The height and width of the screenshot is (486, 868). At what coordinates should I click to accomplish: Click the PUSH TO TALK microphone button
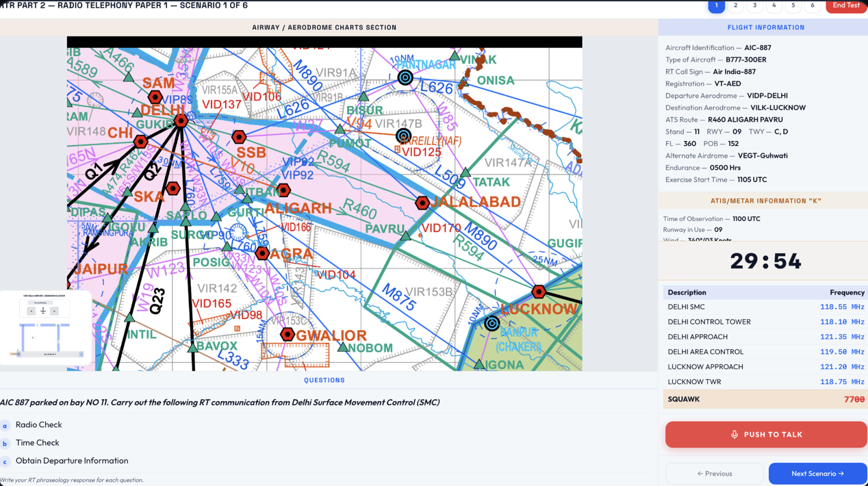[x=766, y=435]
